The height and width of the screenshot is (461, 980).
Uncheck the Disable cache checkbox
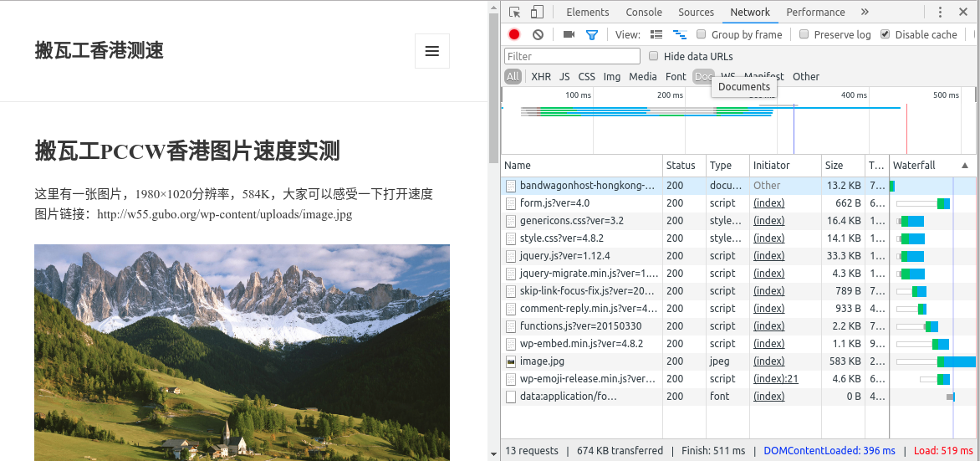pyautogui.click(x=886, y=34)
